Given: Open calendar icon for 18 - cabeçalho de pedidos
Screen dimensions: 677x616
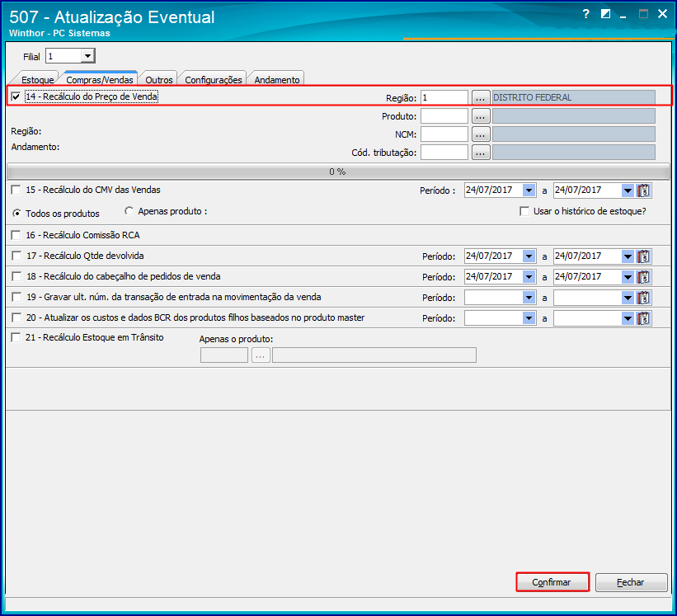Looking at the screenshot, I should coord(643,277).
